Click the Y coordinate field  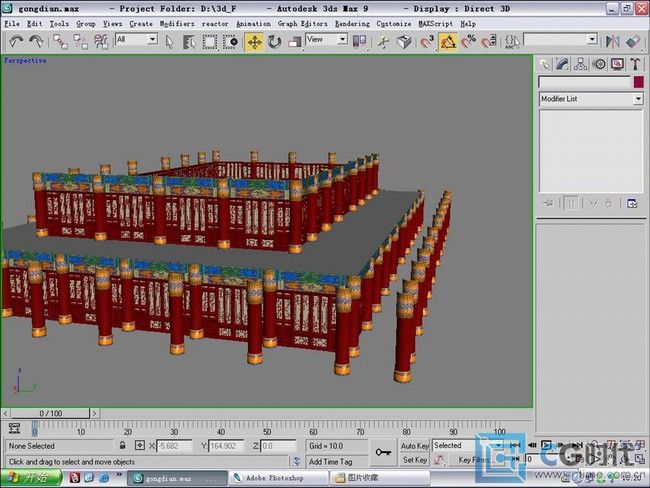225,446
